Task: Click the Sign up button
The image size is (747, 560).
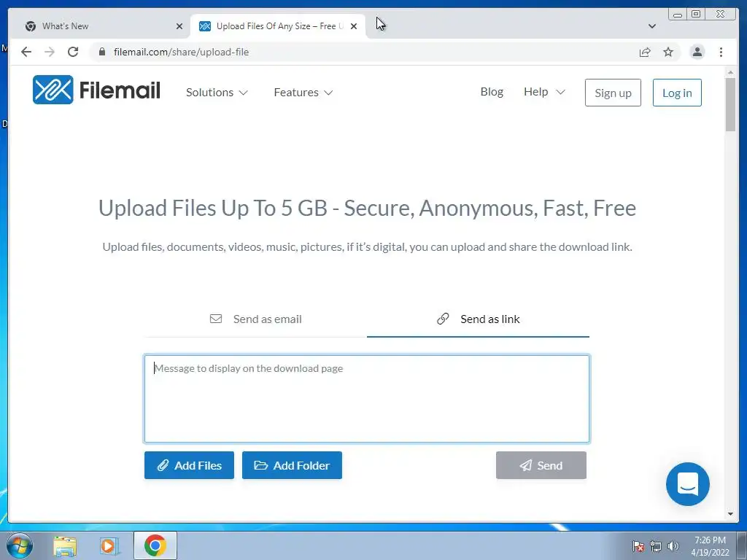Action: (613, 93)
